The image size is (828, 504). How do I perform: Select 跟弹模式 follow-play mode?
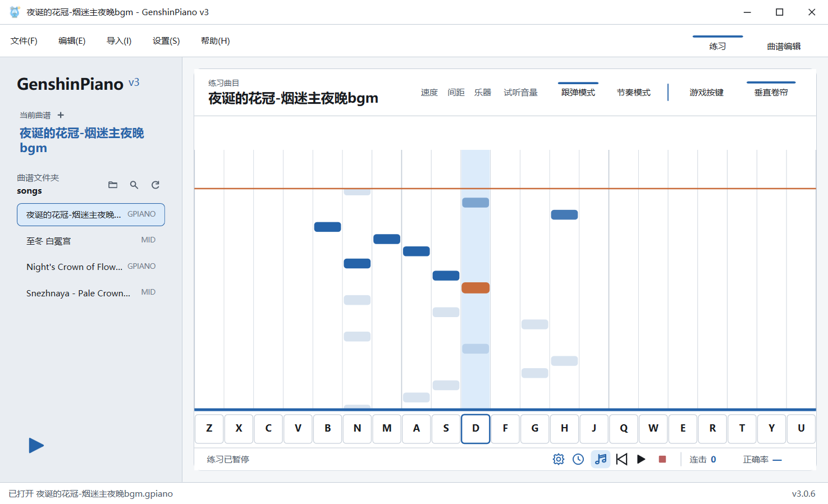[x=578, y=93]
